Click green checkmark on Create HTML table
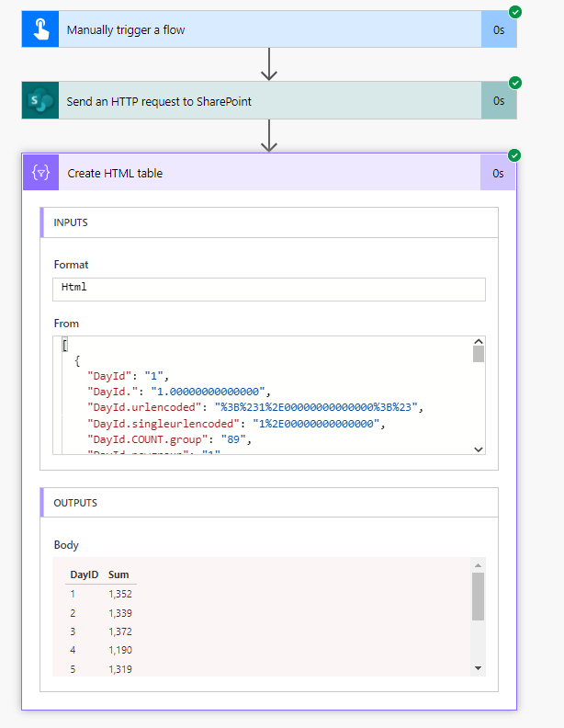The height and width of the screenshot is (728, 564). pyautogui.click(x=515, y=154)
